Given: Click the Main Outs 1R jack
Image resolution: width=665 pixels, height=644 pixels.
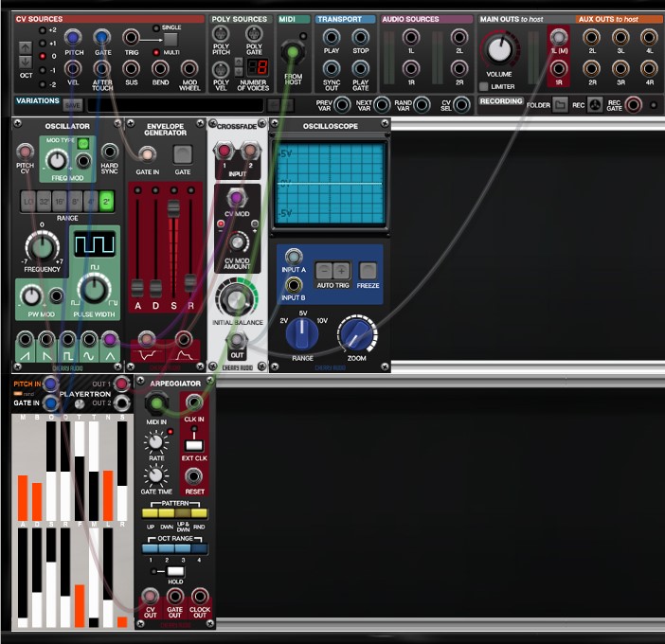Looking at the screenshot, I should coord(559,68).
